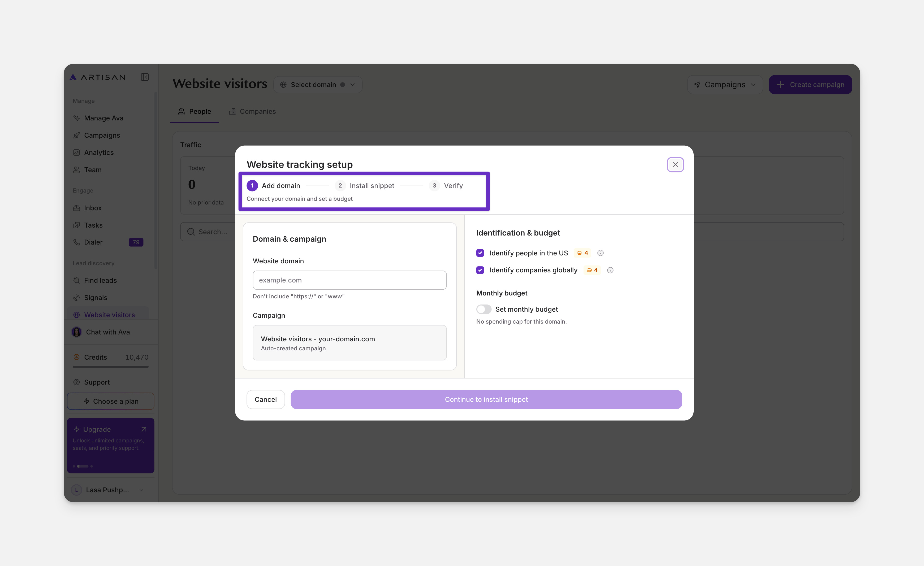Click the L user avatar

[76, 490]
